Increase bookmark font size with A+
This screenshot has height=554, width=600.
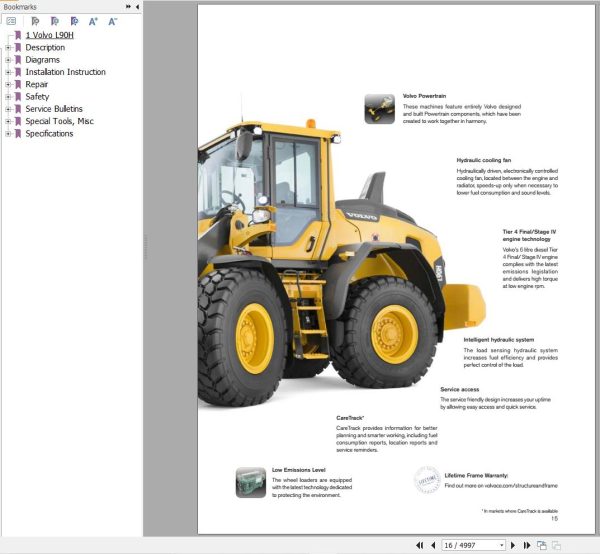click(93, 21)
